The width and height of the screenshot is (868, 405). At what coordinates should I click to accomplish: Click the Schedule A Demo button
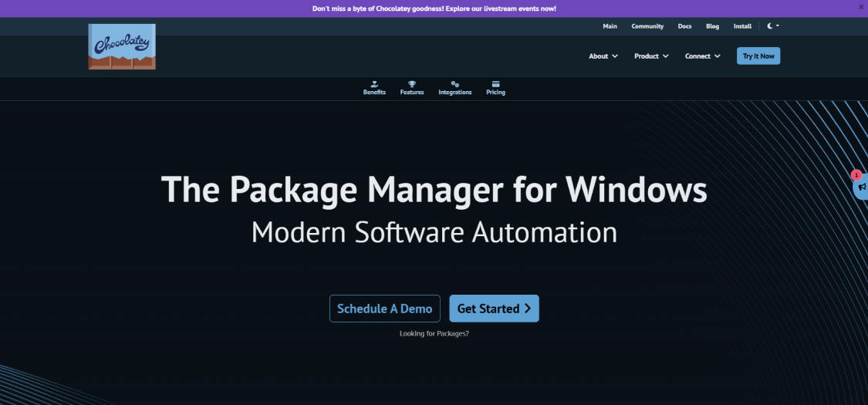385,308
